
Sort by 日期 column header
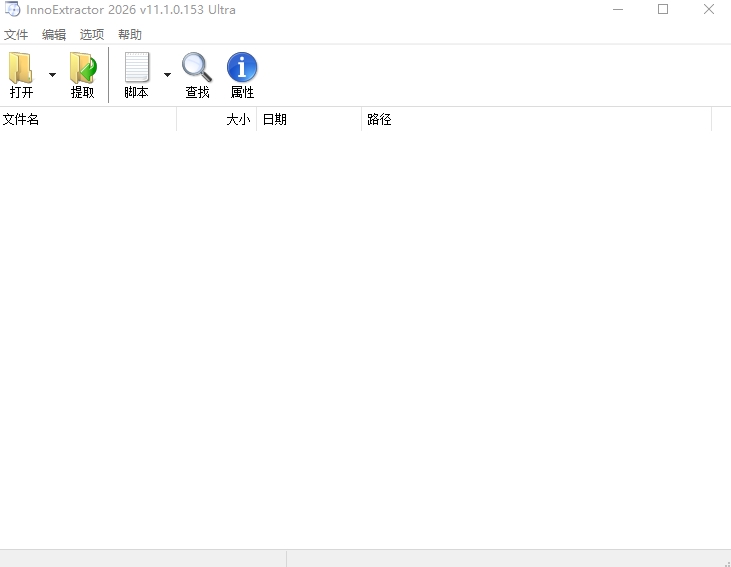pos(309,119)
